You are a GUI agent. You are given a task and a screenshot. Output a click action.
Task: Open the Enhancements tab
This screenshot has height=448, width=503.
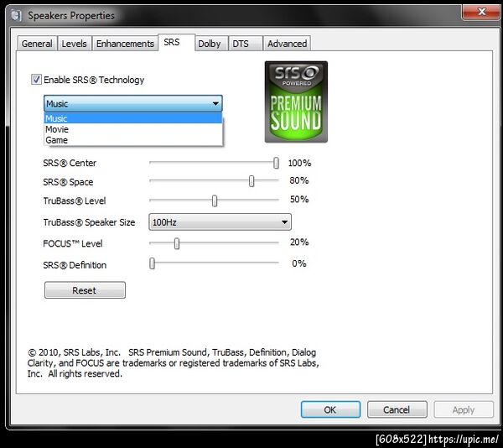pyautogui.click(x=125, y=44)
